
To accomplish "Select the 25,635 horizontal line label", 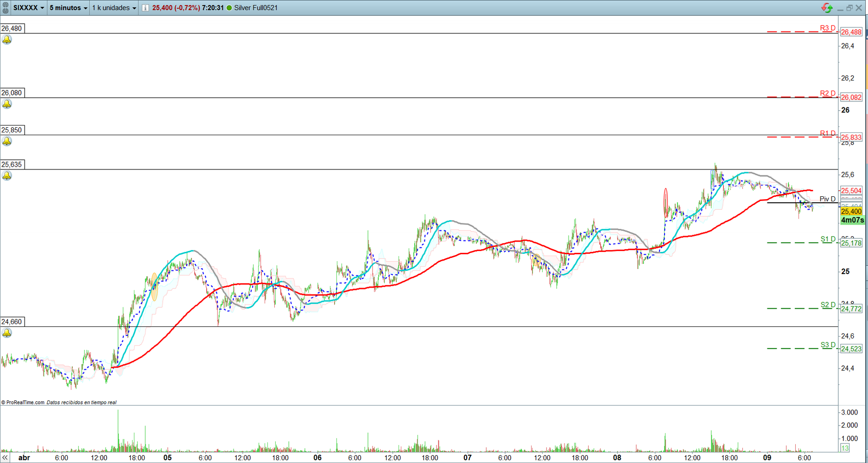I will pyautogui.click(x=12, y=164).
